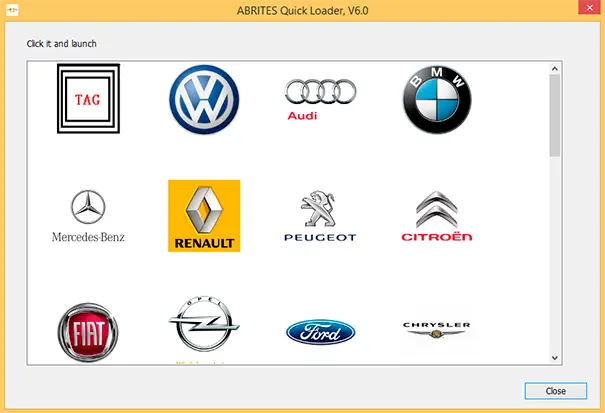Image resolution: width=605 pixels, height=413 pixels.
Task: Launch the Opel lightning logo
Action: click(x=204, y=326)
